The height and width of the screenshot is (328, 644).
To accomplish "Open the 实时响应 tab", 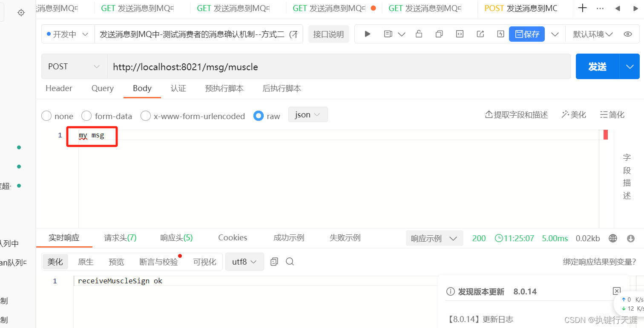I will pyautogui.click(x=64, y=238).
